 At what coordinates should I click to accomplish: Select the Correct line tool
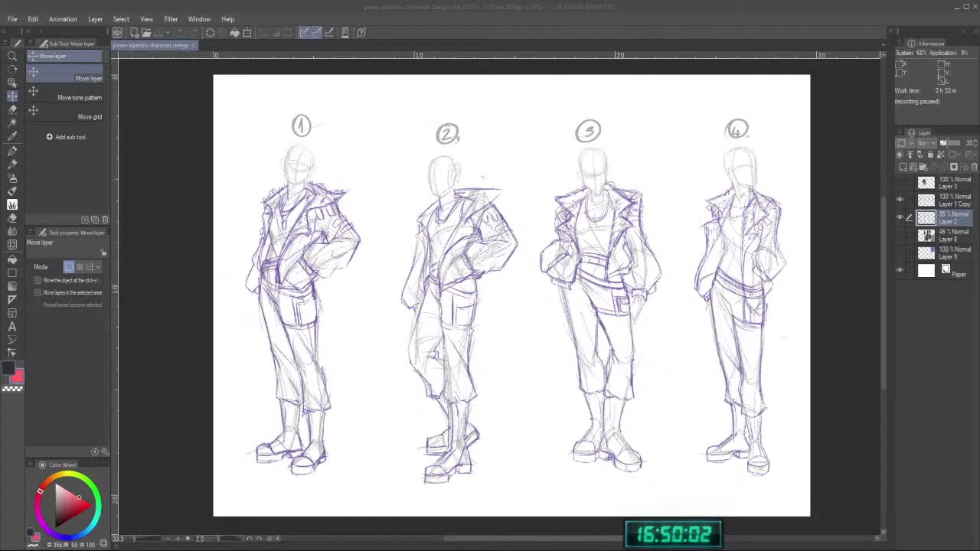12,353
